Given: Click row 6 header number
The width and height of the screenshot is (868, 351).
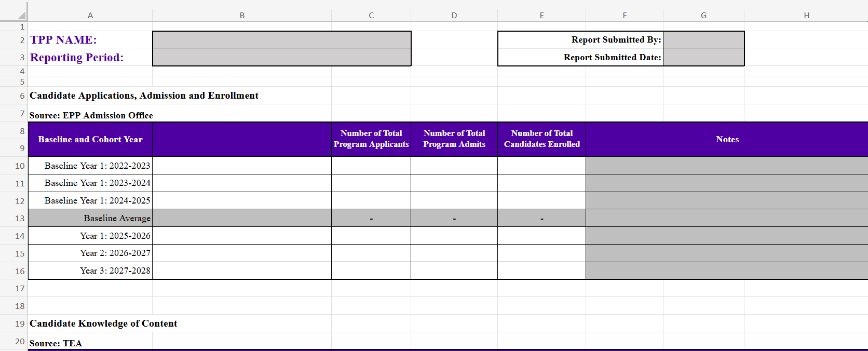Looking at the screenshot, I should [x=22, y=96].
